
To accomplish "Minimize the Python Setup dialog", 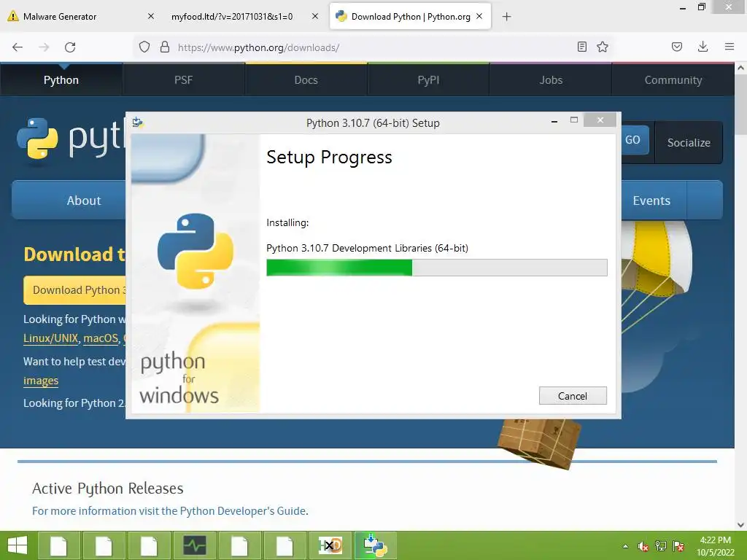I will click(x=554, y=122).
